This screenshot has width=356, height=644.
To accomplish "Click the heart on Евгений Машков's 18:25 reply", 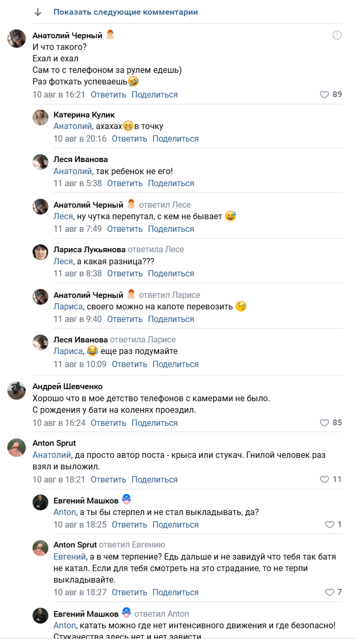I will tap(330, 524).
